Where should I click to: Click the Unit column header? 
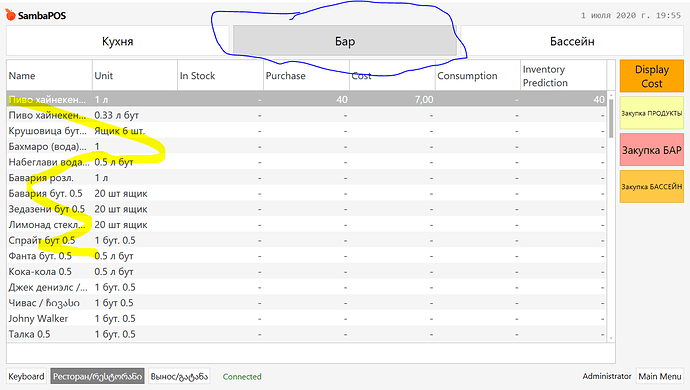[x=135, y=76]
